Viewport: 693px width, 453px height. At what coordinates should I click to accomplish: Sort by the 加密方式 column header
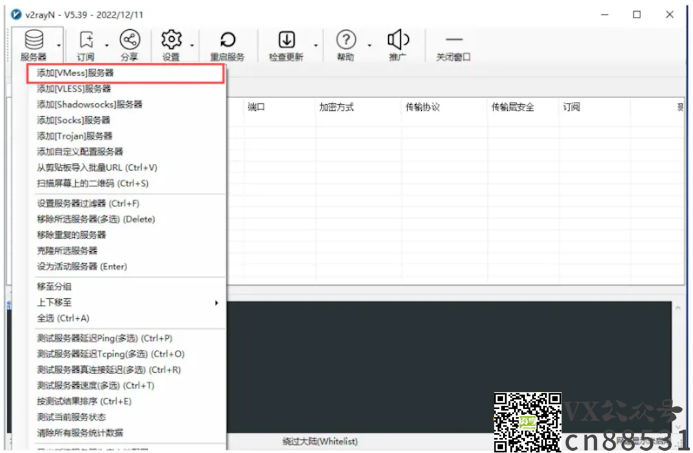click(x=337, y=107)
